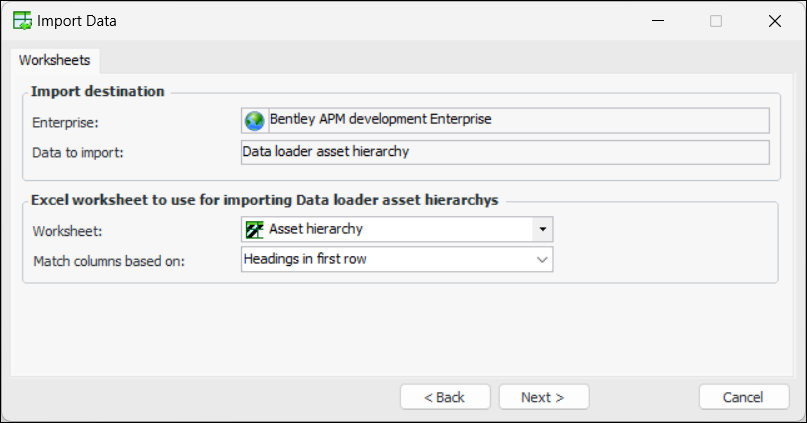Click the globe icon beside Bentley APM
This screenshot has width=807, height=423.
coord(255,120)
